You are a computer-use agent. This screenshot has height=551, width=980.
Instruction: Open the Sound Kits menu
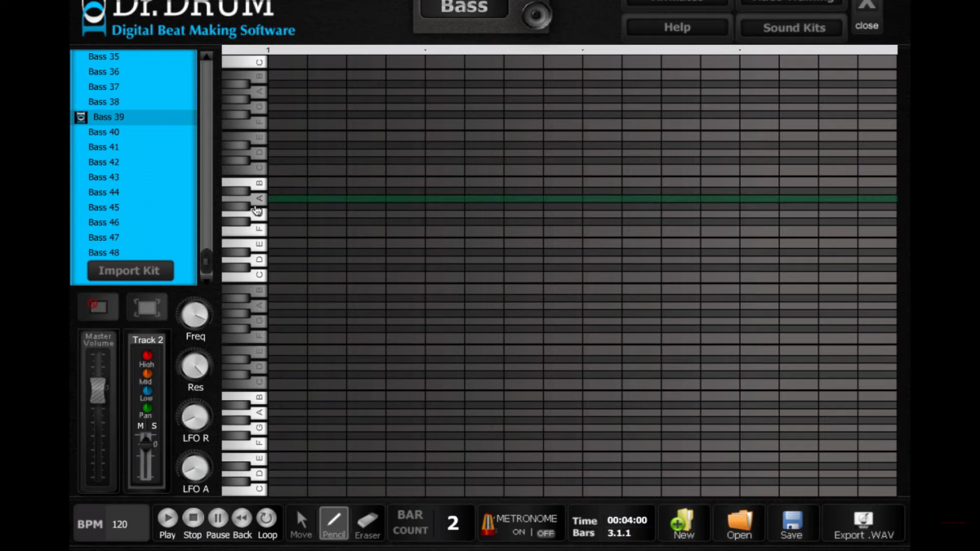(x=790, y=27)
